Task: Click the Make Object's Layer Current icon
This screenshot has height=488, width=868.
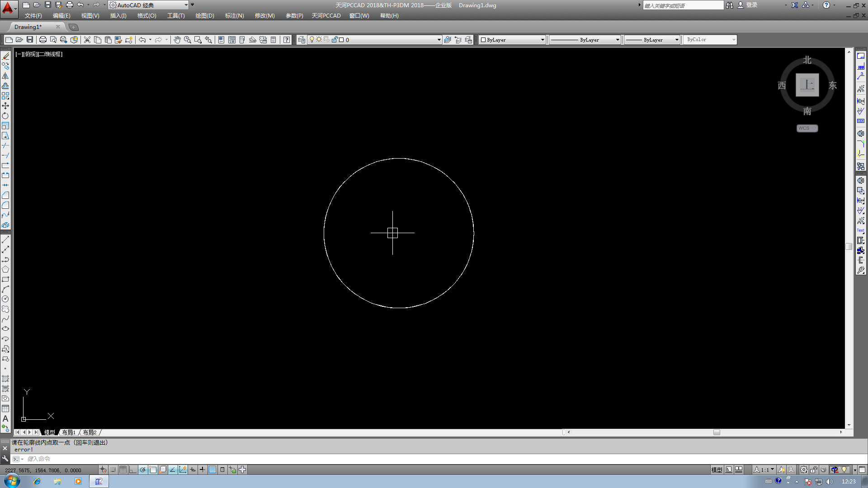Action: [x=448, y=40]
